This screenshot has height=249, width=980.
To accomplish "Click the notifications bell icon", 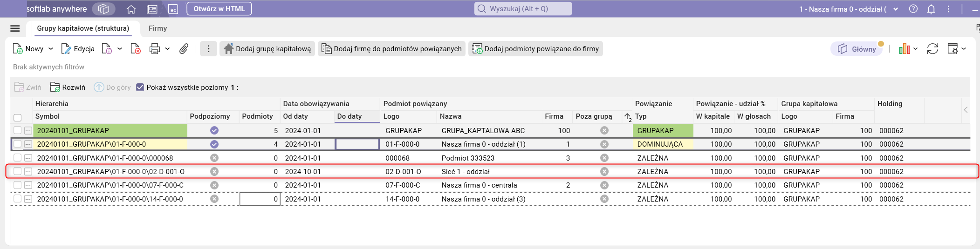I will pos(931,9).
